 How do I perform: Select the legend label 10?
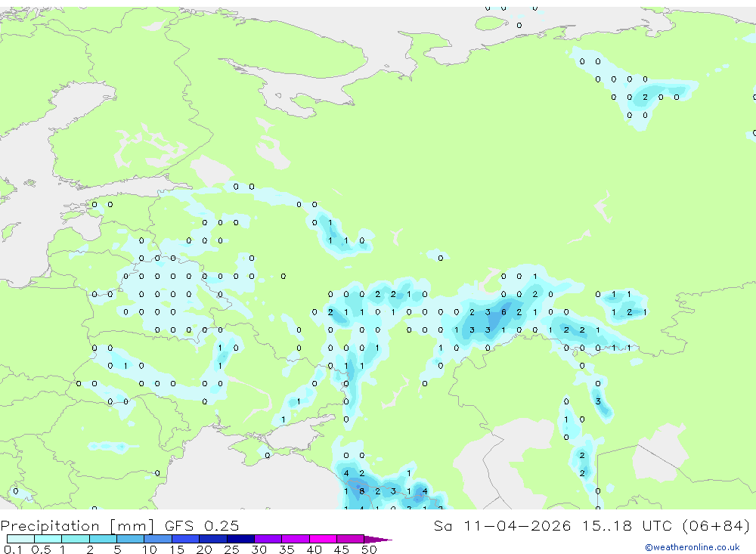pos(150,549)
